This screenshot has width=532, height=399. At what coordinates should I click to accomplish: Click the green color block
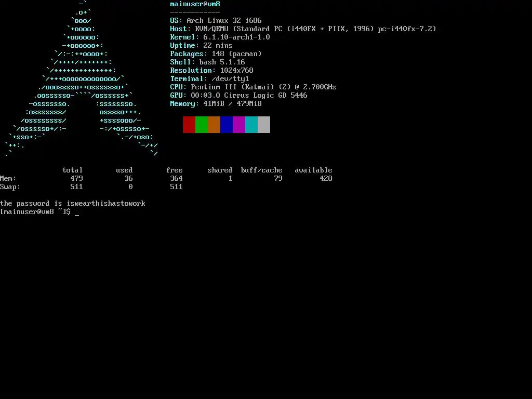click(202, 125)
